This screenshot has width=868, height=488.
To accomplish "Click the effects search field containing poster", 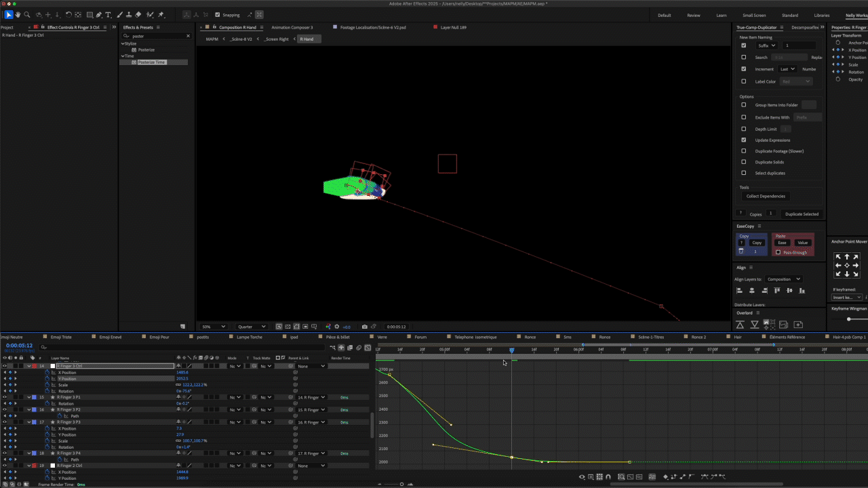I will click(x=157, y=36).
